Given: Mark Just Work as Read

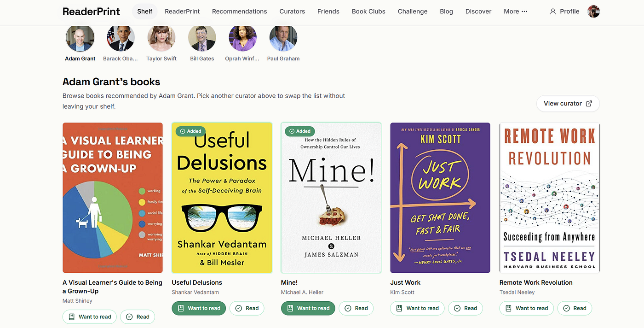Looking at the screenshot, I should tap(466, 308).
